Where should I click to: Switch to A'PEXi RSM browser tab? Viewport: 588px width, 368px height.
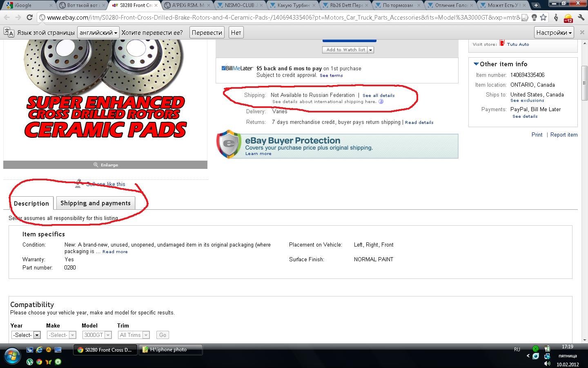188,5
